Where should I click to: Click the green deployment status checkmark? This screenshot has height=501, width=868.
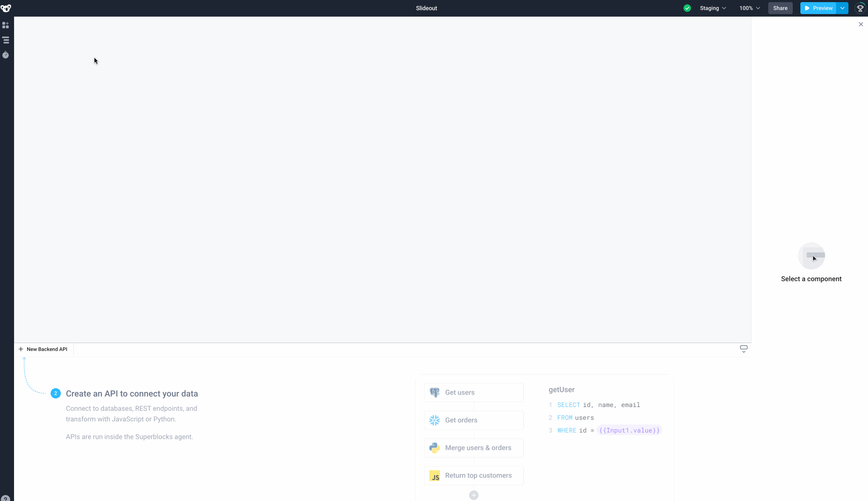(x=687, y=8)
